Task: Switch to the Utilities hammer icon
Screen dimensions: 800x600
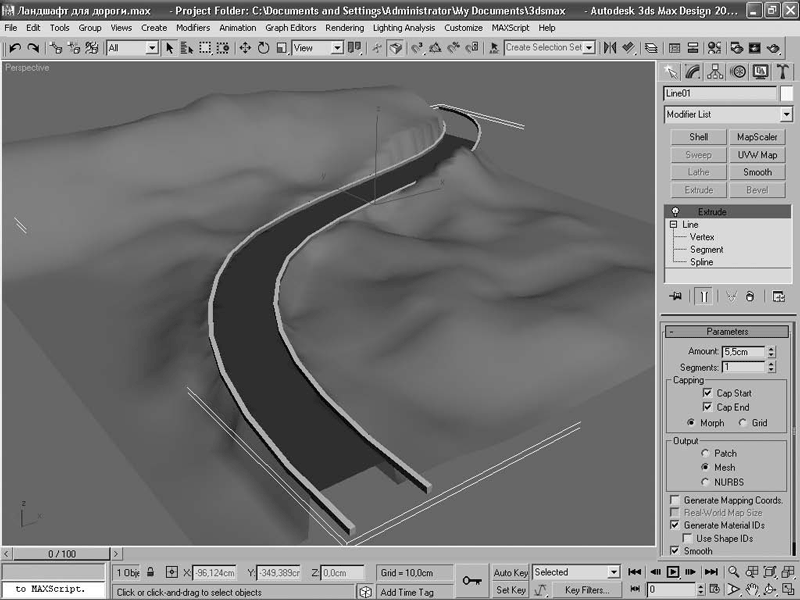Action: [x=783, y=72]
